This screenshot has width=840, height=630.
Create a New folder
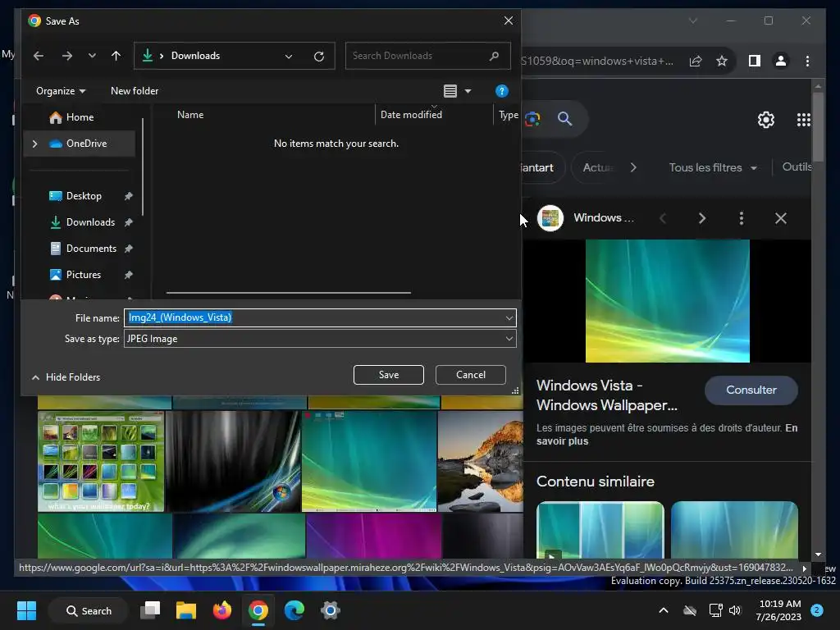click(x=135, y=91)
